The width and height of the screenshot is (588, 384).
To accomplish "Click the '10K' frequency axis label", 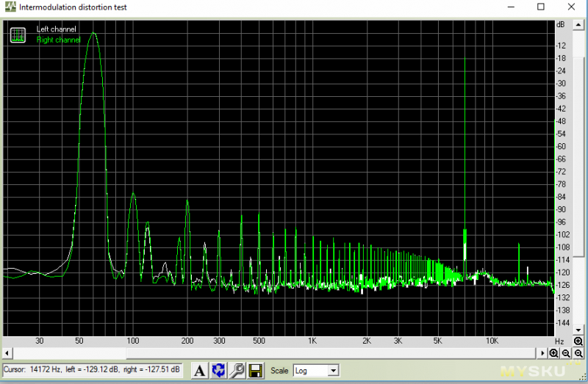I will pyautogui.click(x=492, y=341).
